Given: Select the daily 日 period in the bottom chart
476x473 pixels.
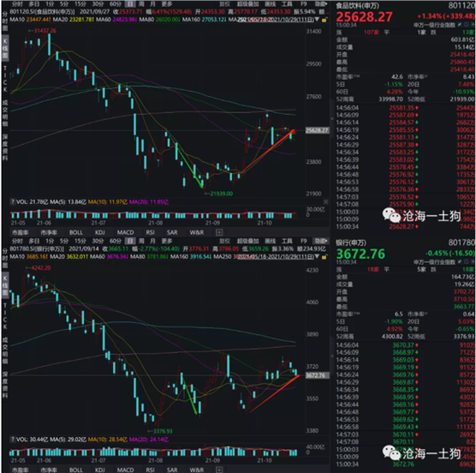Looking at the screenshot, I should (x=130, y=241).
